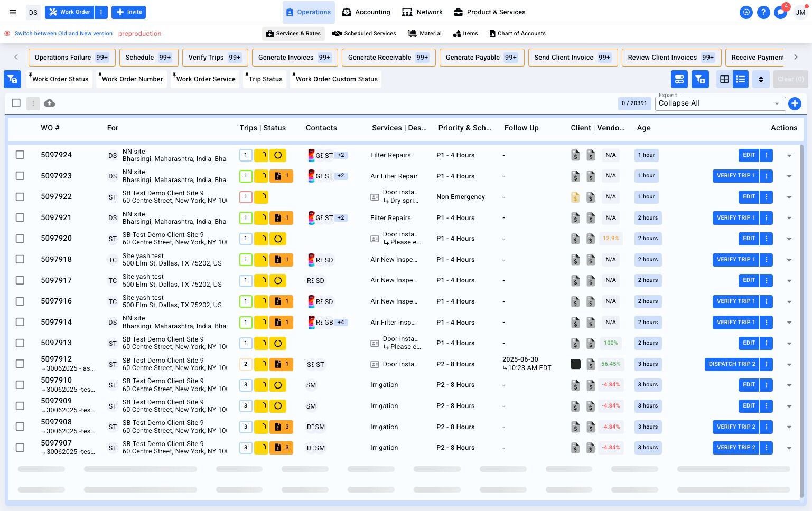Click the blue plus add icon

(x=795, y=103)
